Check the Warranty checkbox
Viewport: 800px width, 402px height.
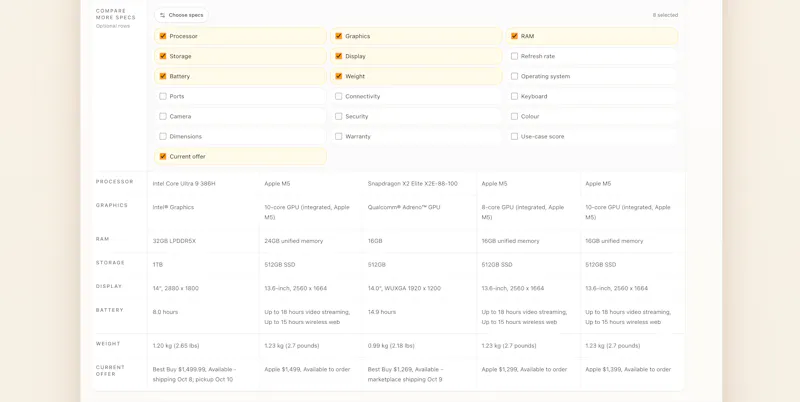338,136
